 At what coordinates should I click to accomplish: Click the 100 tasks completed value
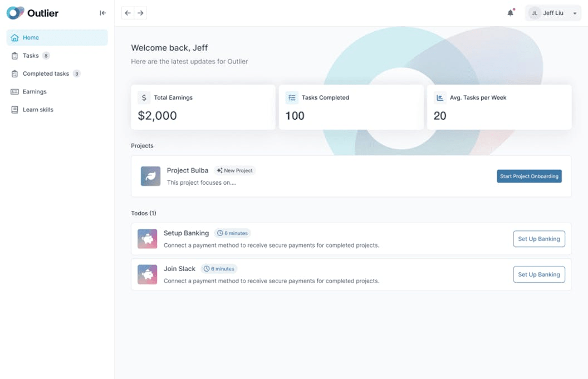tap(295, 115)
